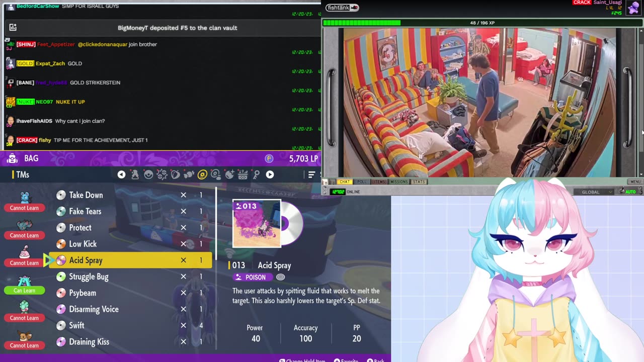Screen dimensions: 644x362
Task: Switch to the MISSIONS tab
Action: click(x=399, y=182)
